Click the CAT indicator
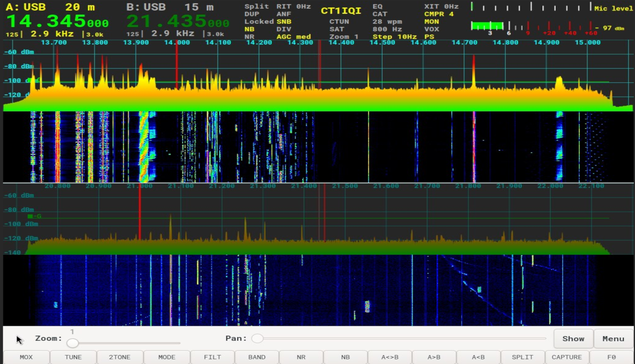Screen dimensions: 635x364 380,14
